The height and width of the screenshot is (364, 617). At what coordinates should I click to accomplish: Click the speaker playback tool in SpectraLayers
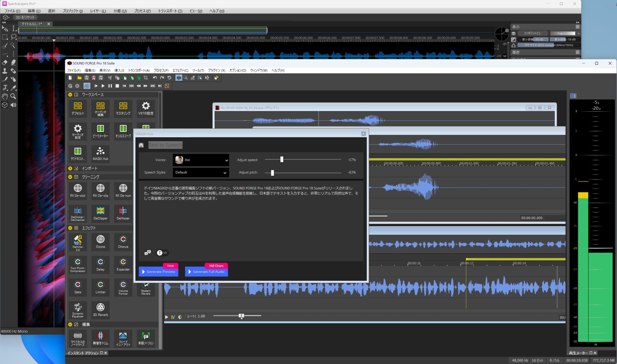[x=13, y=105]
